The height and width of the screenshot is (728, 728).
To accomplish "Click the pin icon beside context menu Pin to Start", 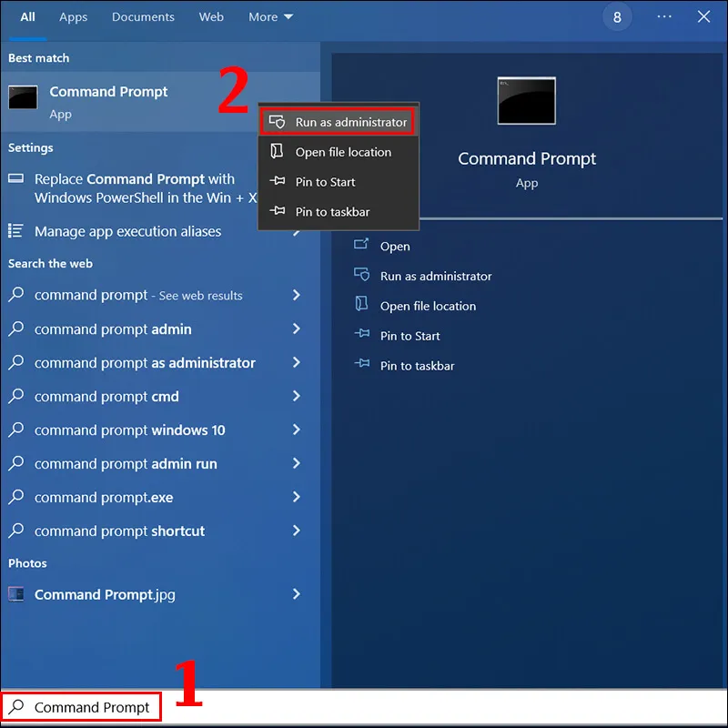I will [x=278, y=181].
